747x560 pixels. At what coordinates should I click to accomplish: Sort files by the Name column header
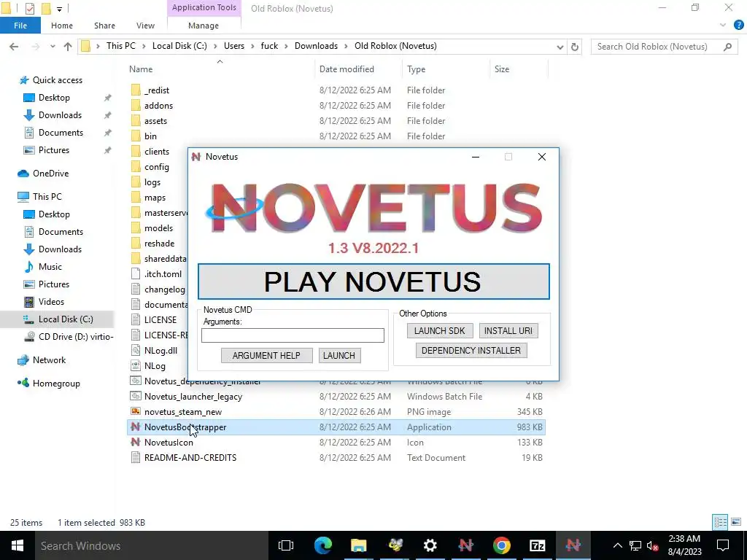click(x=141, y=69)
